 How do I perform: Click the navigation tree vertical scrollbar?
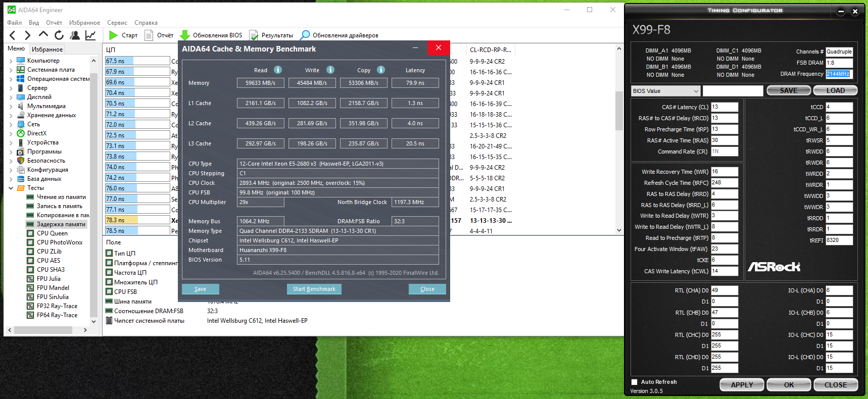pos(93,191)
